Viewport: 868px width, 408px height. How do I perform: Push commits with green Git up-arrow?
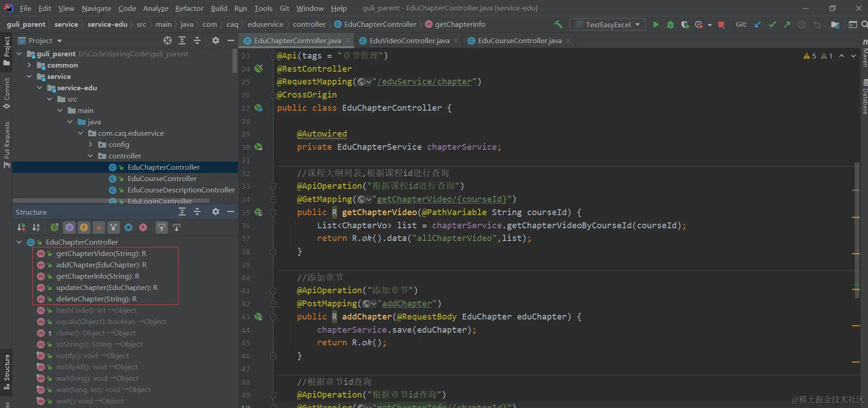[x=787, y=25]
